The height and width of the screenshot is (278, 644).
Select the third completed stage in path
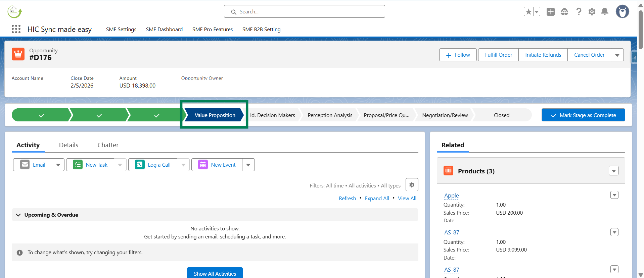(157, 115)
